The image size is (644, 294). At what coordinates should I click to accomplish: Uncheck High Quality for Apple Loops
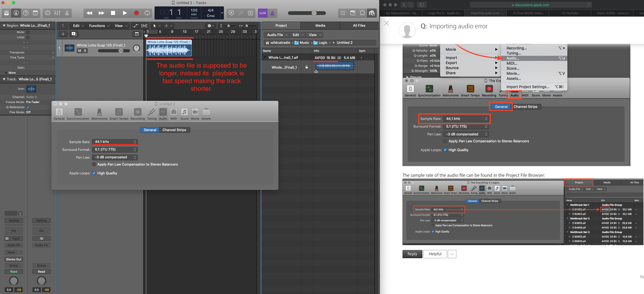94,173
